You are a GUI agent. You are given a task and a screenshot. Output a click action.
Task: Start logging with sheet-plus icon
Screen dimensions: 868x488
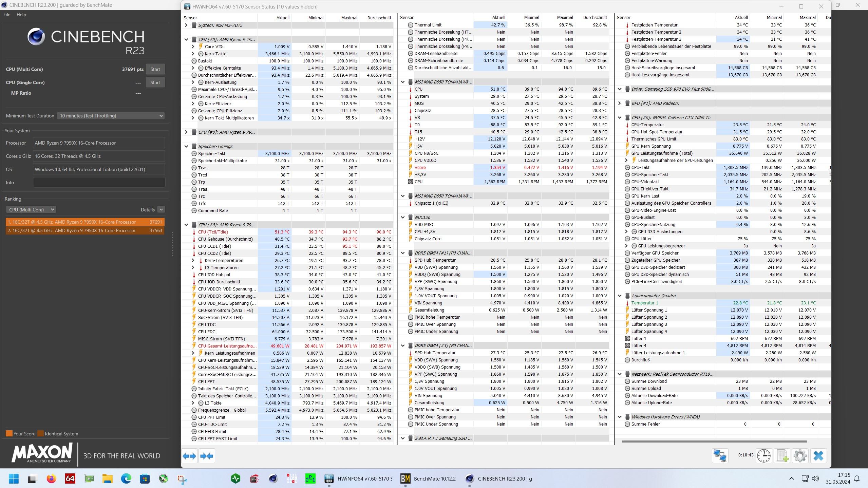pos(782,455)
